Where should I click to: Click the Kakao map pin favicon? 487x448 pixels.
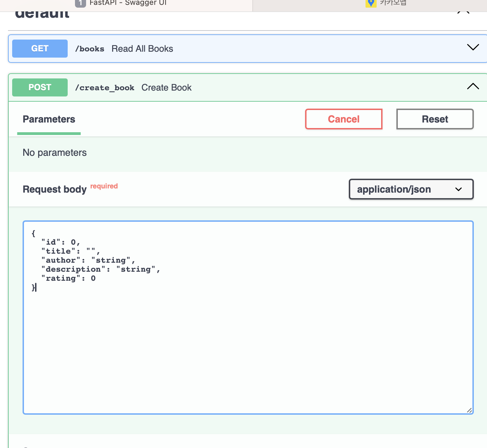371,3
